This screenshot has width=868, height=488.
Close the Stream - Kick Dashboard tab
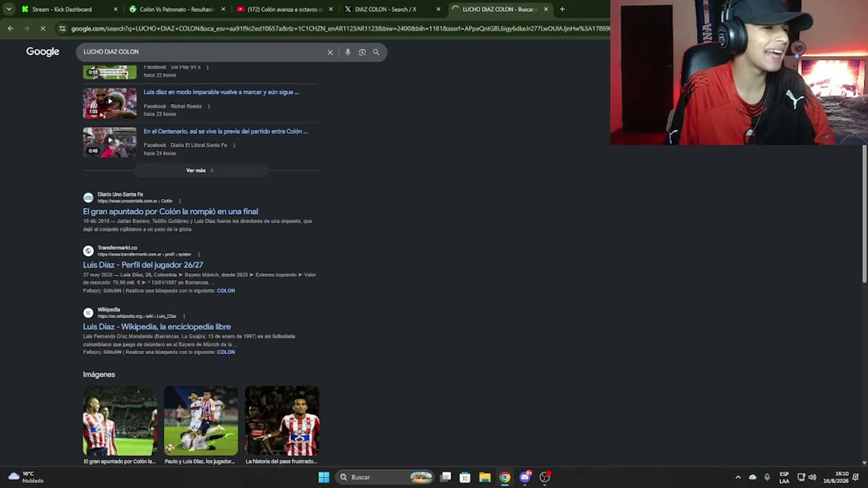pos(115,9)
